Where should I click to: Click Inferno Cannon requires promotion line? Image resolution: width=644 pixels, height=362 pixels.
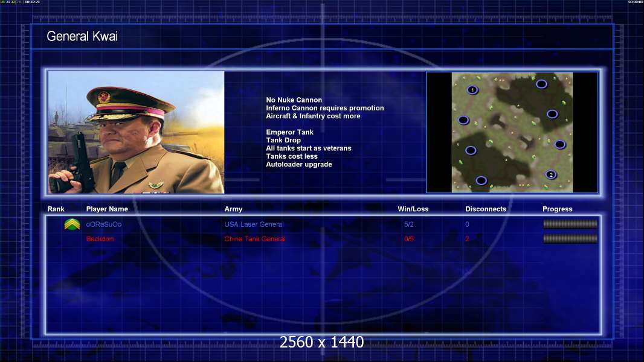click(325, 108)
